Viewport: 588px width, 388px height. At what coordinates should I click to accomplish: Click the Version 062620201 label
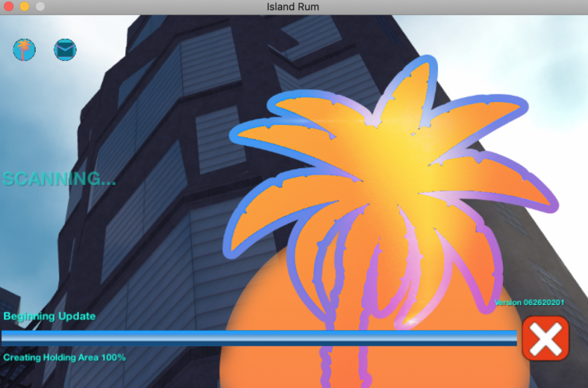coord(529,303)
